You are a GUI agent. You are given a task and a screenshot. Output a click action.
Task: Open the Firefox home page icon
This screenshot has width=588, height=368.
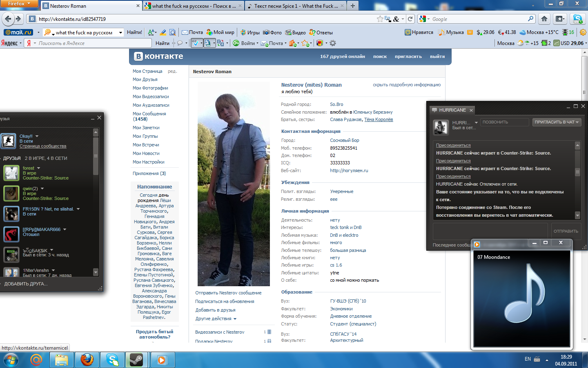tap(544, 19)
